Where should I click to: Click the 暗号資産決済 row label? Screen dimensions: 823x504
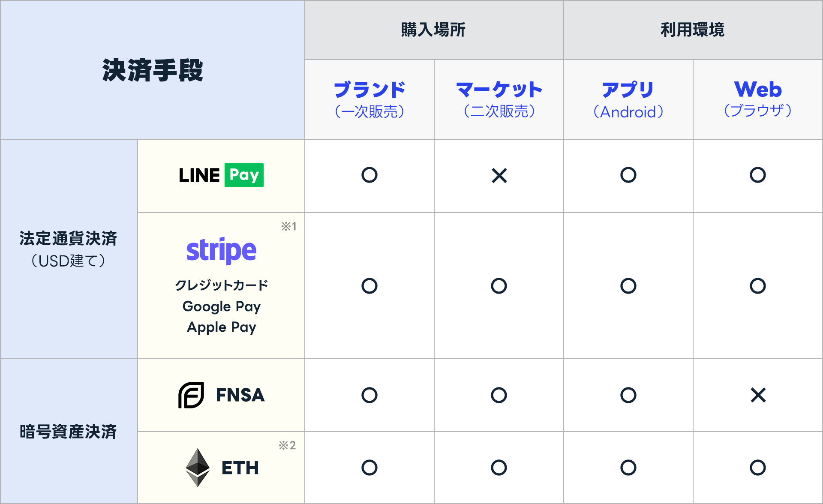(x=69, y=432)
